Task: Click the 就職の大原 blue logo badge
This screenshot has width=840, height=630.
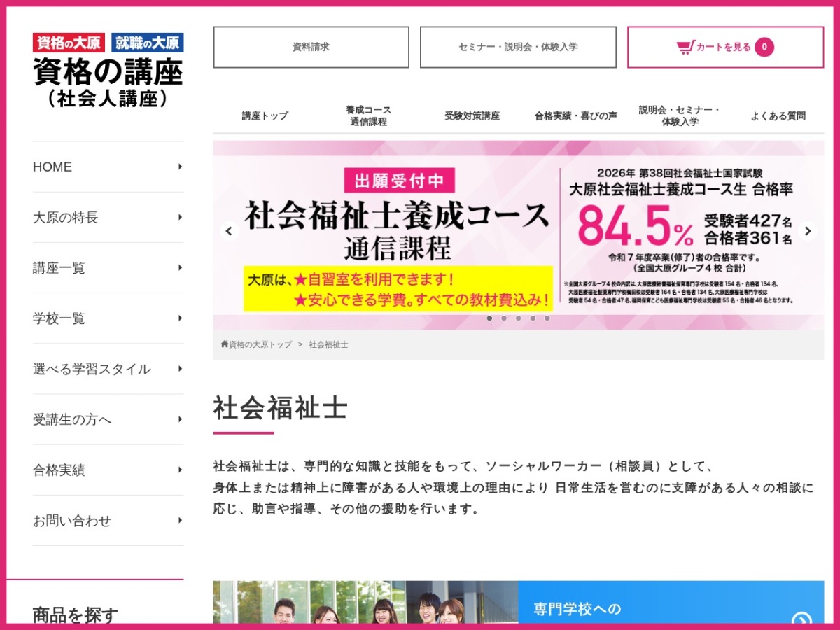Action: (x=148, y=43)
